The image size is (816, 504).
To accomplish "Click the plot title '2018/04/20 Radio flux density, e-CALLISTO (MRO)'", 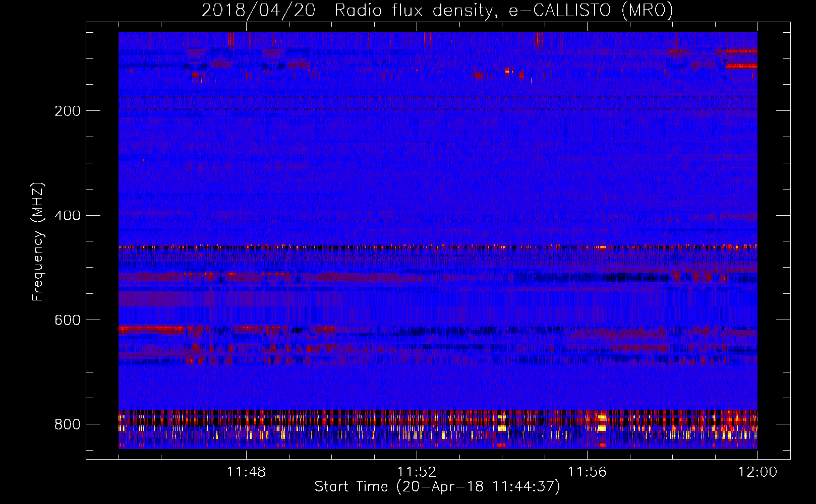I will point(437,11).
